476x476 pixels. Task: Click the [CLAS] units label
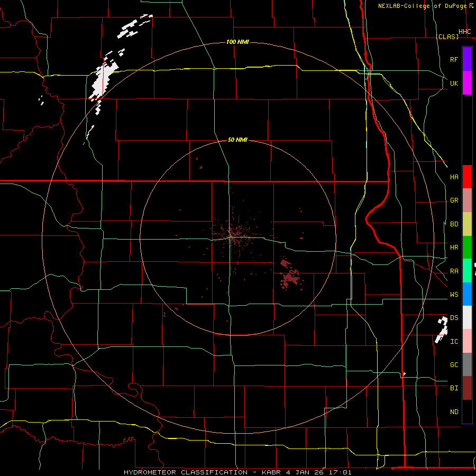(447, 36)
